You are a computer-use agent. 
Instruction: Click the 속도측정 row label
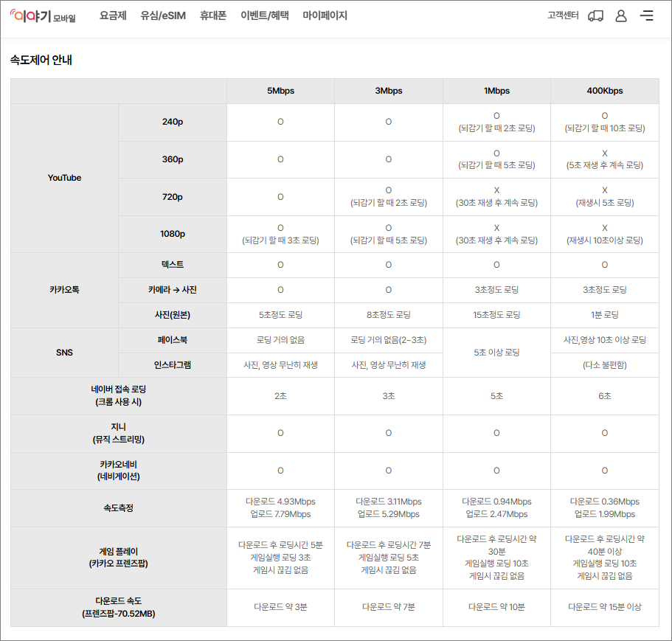pyautogui.click(x=118, y=508)
